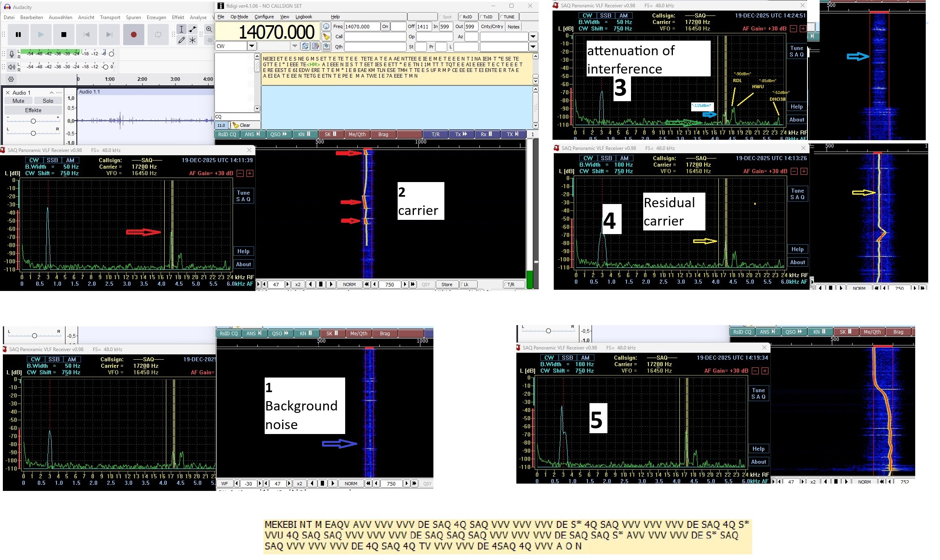Viewport: 940px width, 560px height.
Task: Click the zoom-in magnifier icon
Action: coord(209,29)
